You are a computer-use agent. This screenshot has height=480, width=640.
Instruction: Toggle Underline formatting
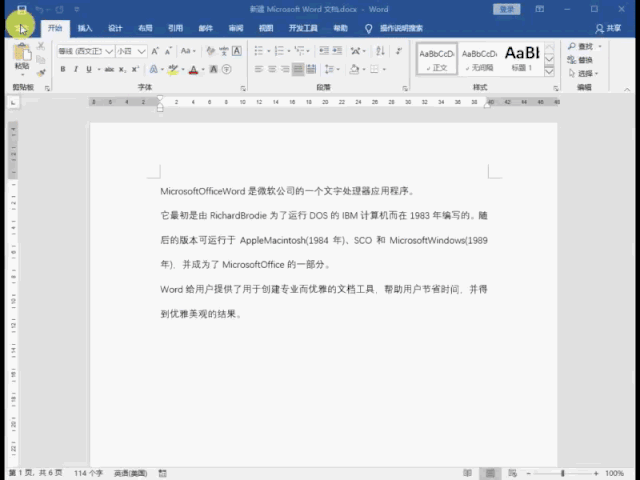(88, 70)
